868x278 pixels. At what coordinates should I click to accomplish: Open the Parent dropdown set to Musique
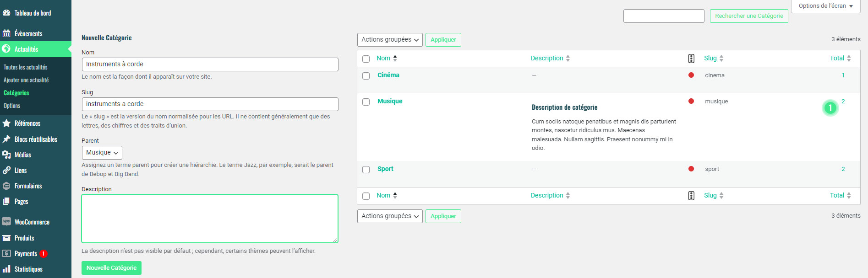click(x=102, y=153)
